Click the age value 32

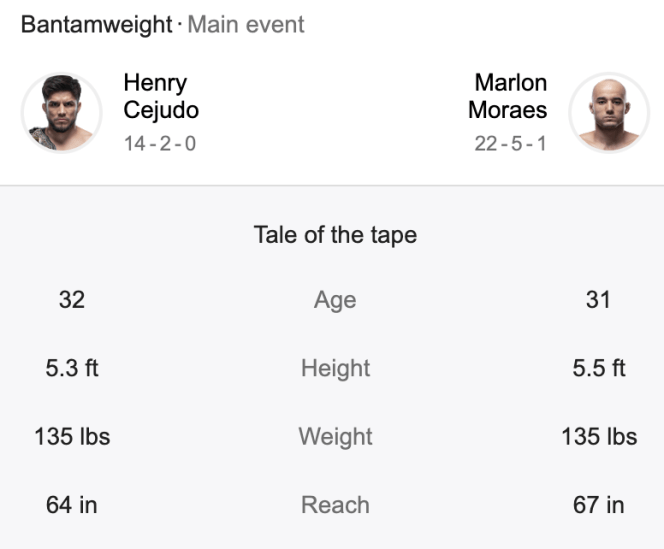[72, 299]
